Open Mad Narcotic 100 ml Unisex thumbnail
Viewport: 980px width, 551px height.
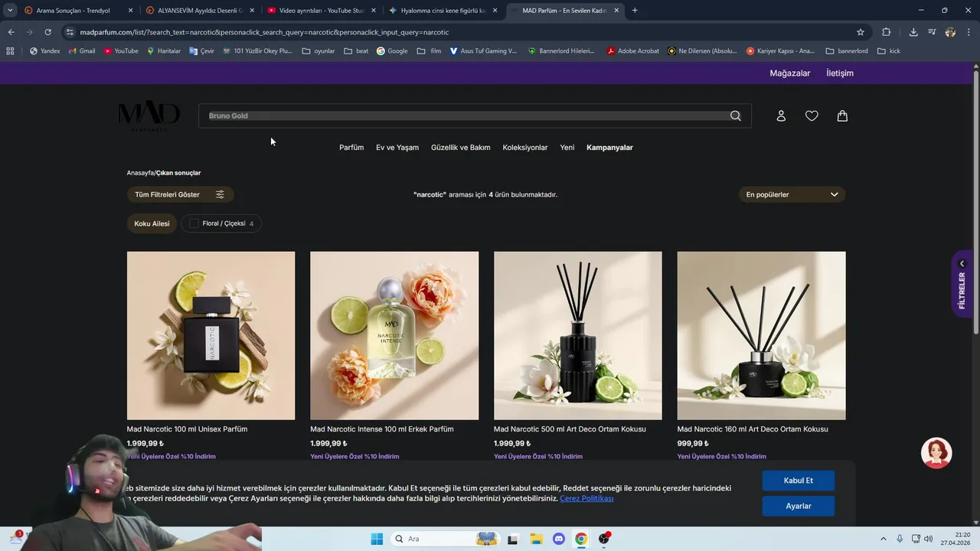coord(211,335)
